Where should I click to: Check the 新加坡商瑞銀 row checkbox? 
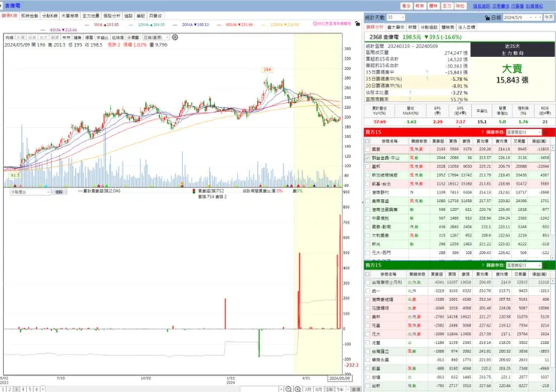click(x=367, y=175)
